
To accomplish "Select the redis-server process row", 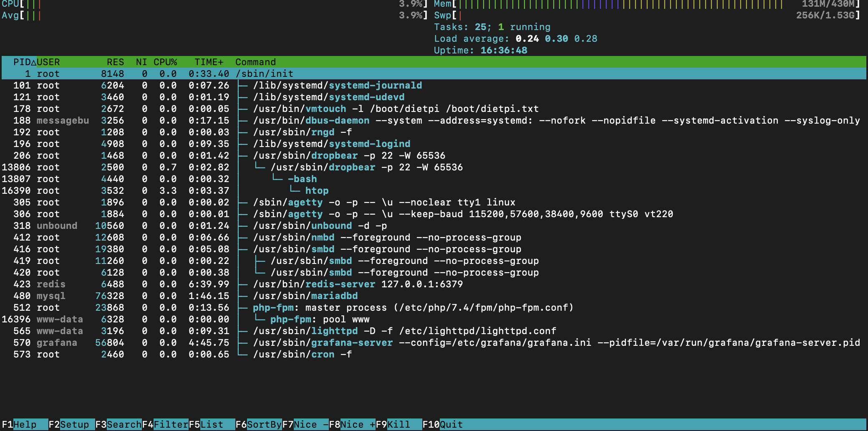I will coord(434,284).
